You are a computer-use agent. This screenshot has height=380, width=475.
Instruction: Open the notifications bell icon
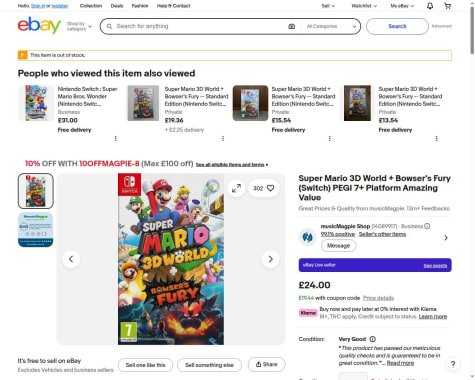(x=430, y=6)
